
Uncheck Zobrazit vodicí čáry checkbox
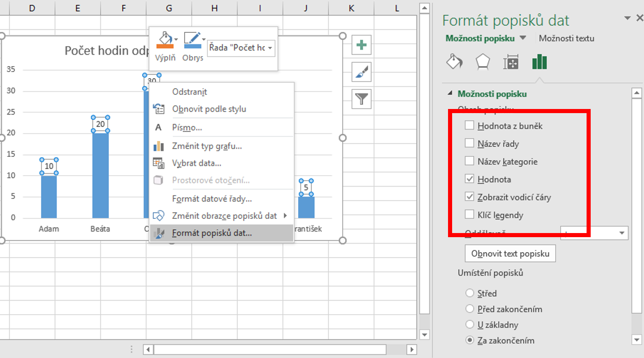(x=469, y=197)
